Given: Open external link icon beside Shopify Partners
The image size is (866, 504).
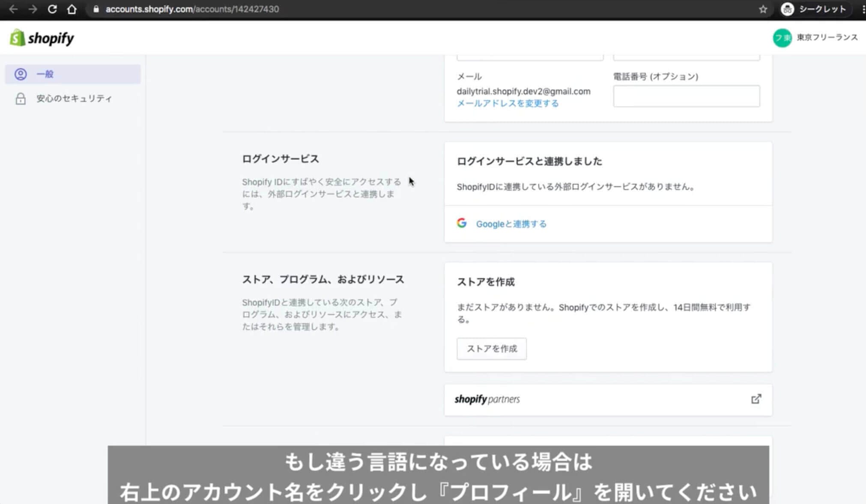Looking at the screenshot, I should tap(756, 399).
